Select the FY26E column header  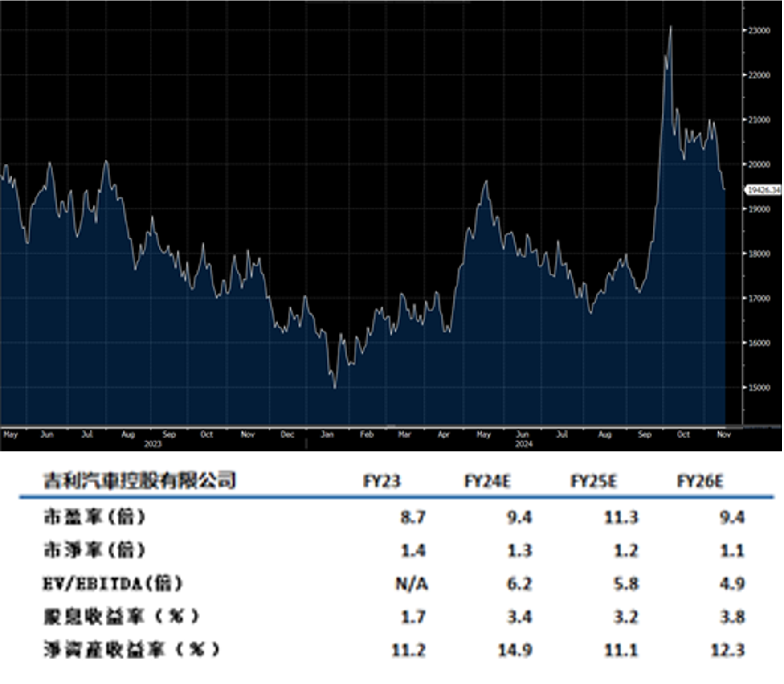coord(700,480)
